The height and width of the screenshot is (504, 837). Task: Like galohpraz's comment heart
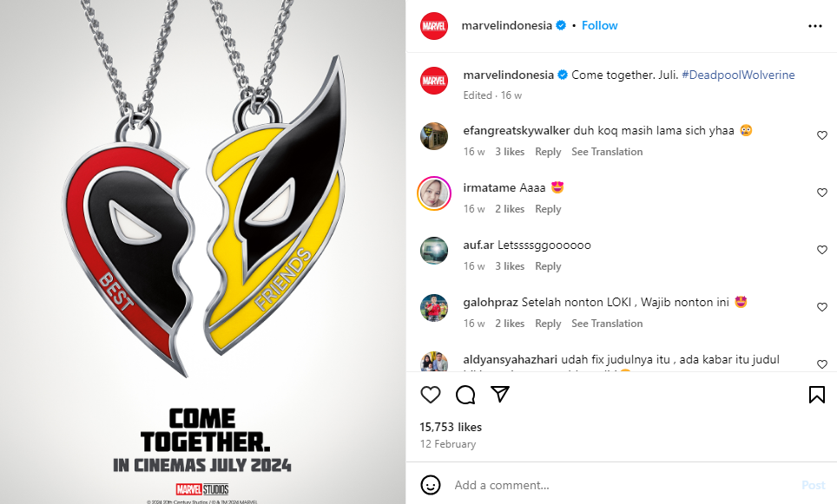point(822,307)
